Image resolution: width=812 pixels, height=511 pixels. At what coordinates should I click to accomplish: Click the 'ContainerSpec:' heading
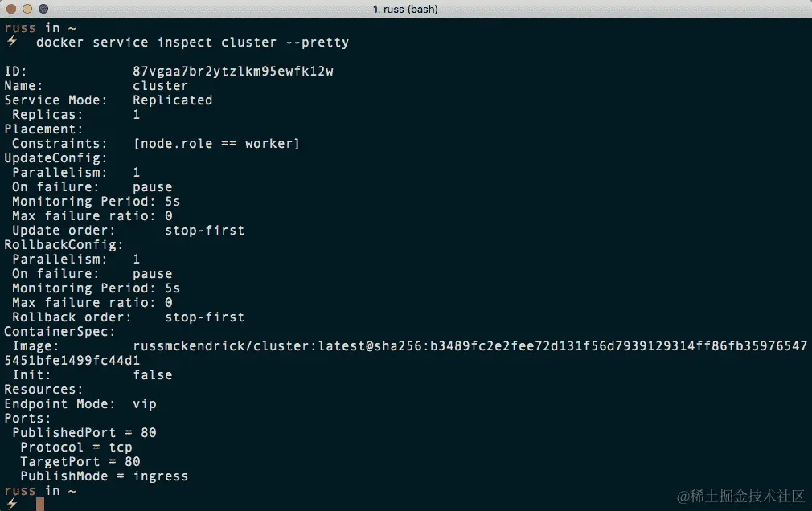59,332
